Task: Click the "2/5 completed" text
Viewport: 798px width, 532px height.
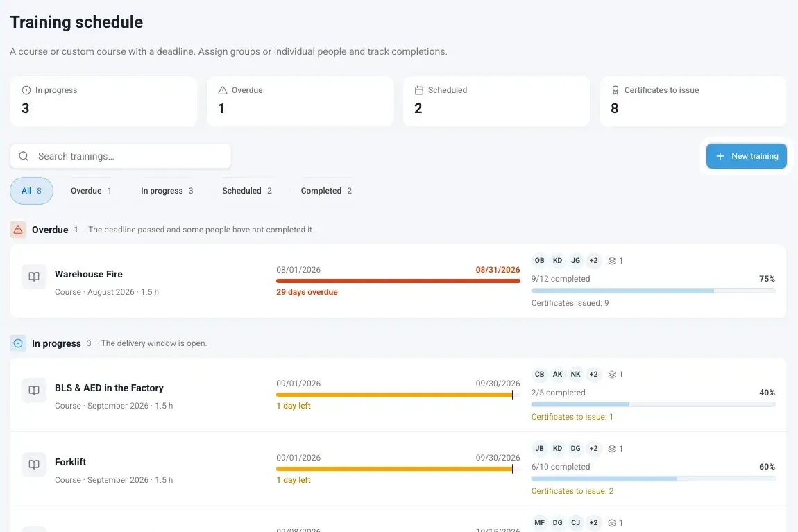Action: tap(559, 393)
